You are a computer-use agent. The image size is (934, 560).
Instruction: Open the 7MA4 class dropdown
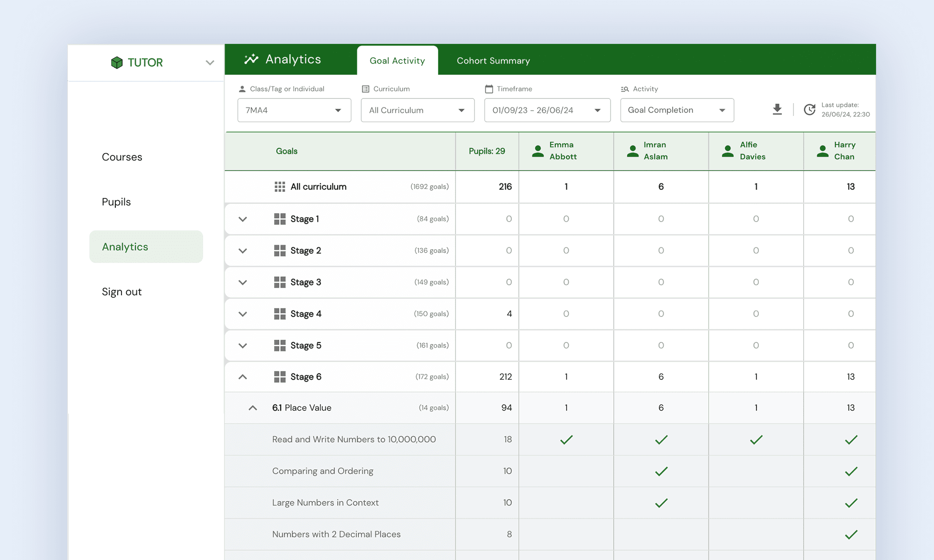pyautogui.click(x=294, y=110)
